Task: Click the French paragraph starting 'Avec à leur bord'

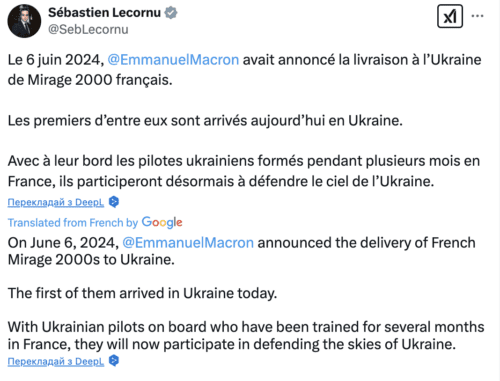Action: click(x=244, y=171)
